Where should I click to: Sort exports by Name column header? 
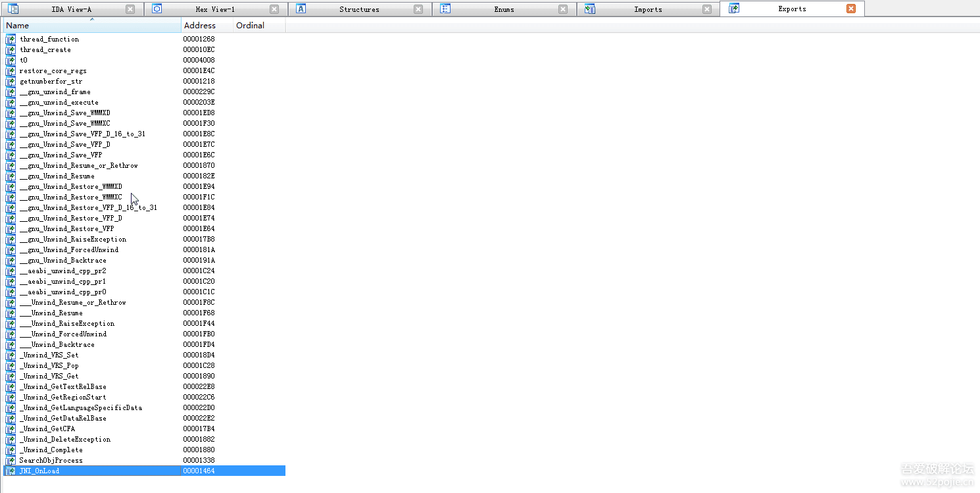pyautogui.click(x=92, y=25)
